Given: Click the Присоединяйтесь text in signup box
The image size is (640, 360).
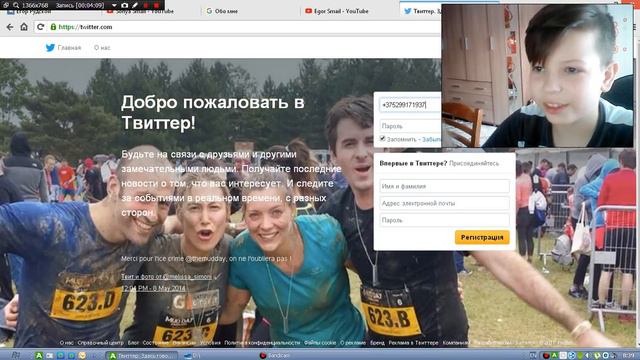Looking at the screenshot, I should point(474,163).
